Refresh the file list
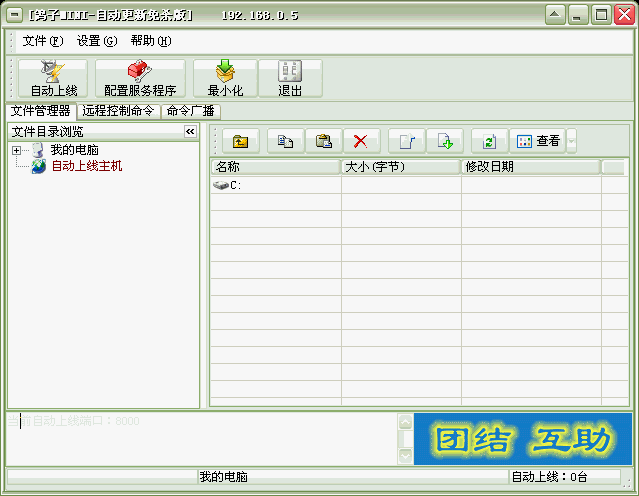The height and width of the screenshot is (496, 639). pyautogui.click(x=489, y=141)
